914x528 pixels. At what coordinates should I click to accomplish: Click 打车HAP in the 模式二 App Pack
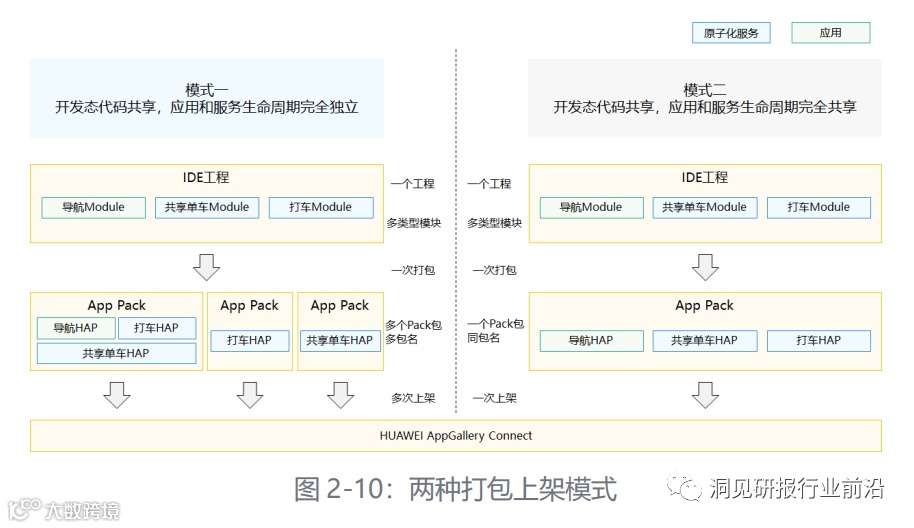(x=818, y=340)
